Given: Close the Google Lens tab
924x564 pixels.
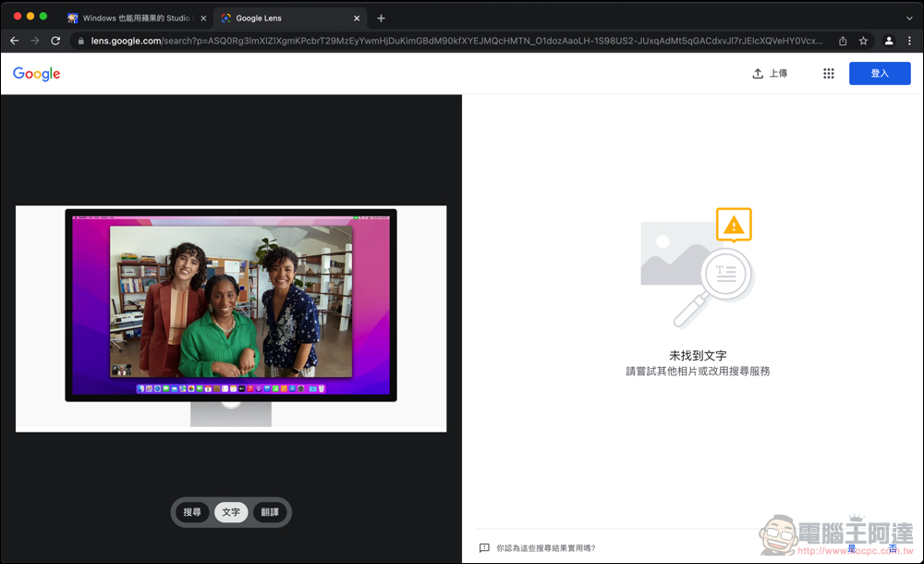Looking at the screenshot, I should point(357,18).
